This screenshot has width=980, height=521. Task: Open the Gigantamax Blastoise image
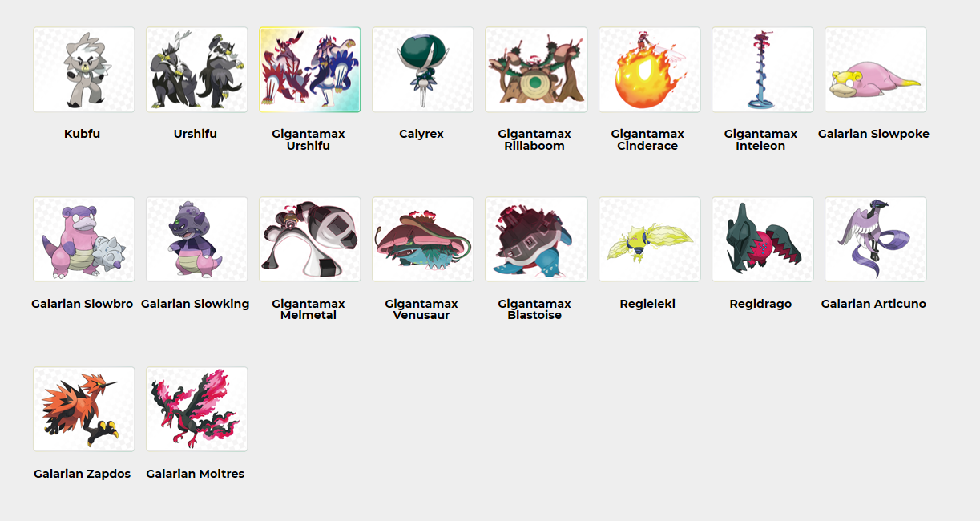(x=536, y=240)
